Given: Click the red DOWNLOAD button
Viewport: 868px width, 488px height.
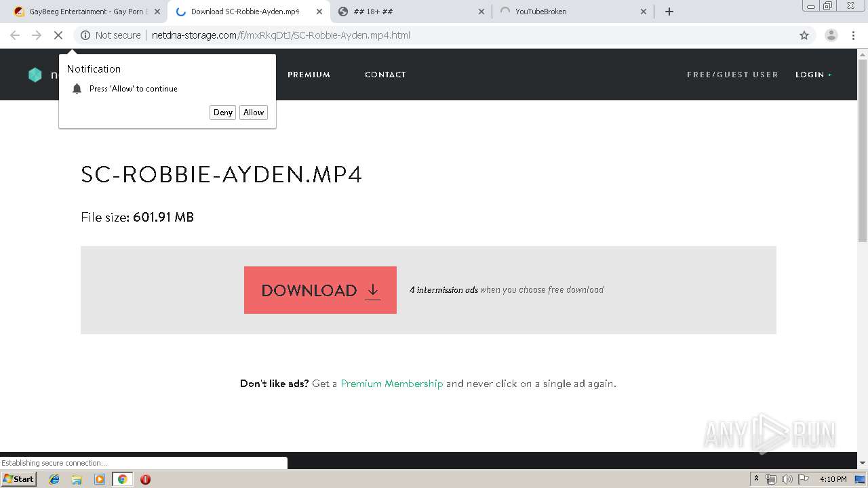Looking at the screenshot, I should tap(320, 290).
